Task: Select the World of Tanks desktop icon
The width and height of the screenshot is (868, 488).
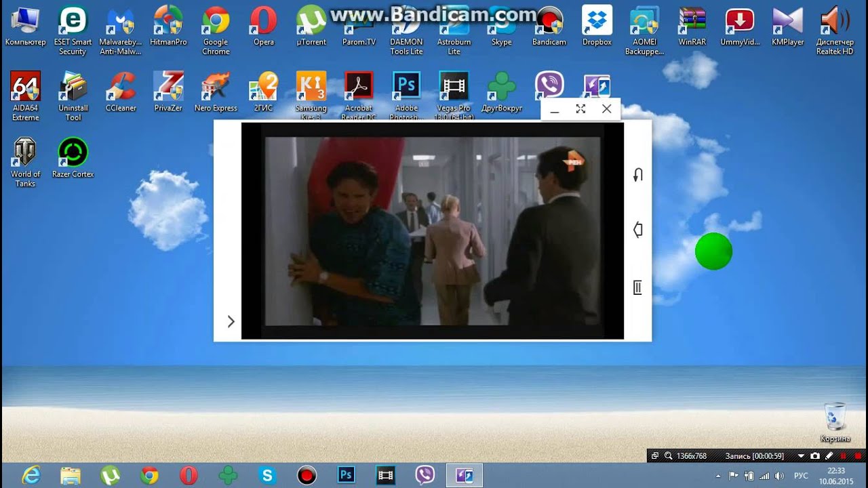Action: click(26, 163)
